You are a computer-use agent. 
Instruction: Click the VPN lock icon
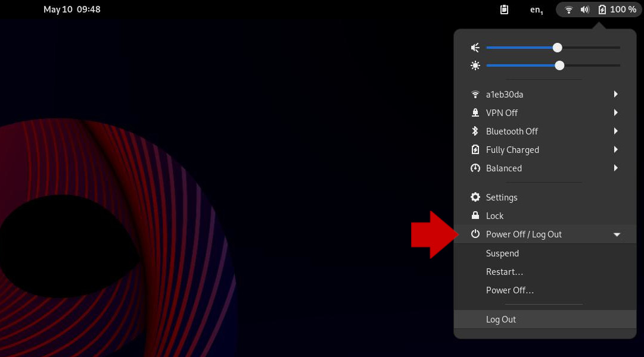coord(475,112)
